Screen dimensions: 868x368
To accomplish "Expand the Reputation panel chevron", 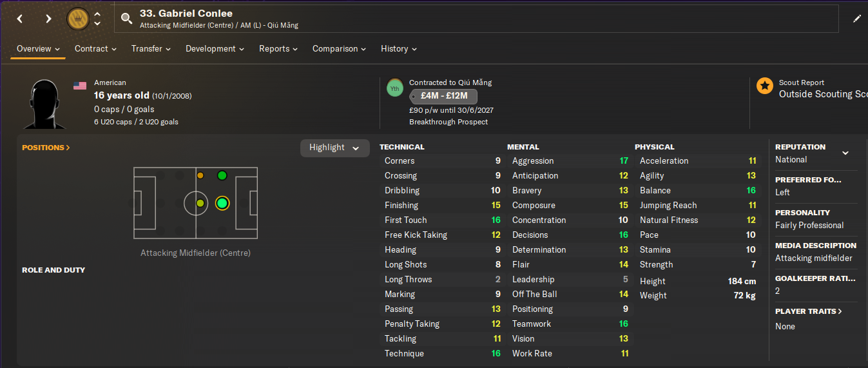I will [x=845, y=153].
